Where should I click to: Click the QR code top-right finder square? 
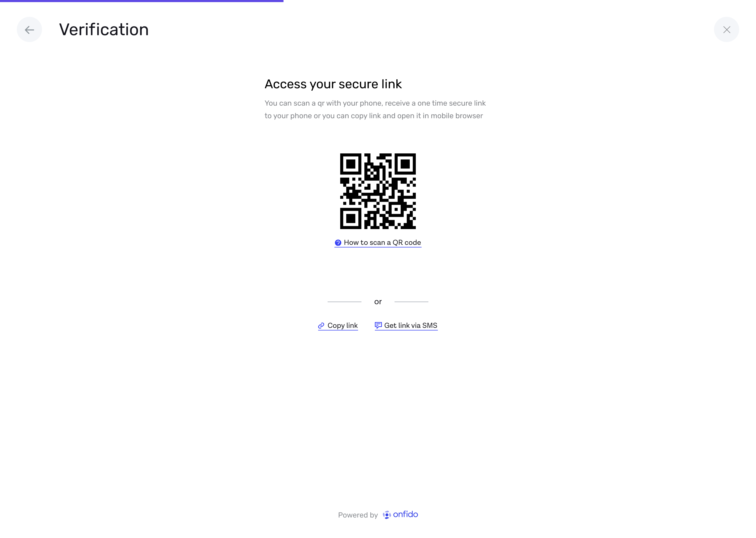click(405, 164)
